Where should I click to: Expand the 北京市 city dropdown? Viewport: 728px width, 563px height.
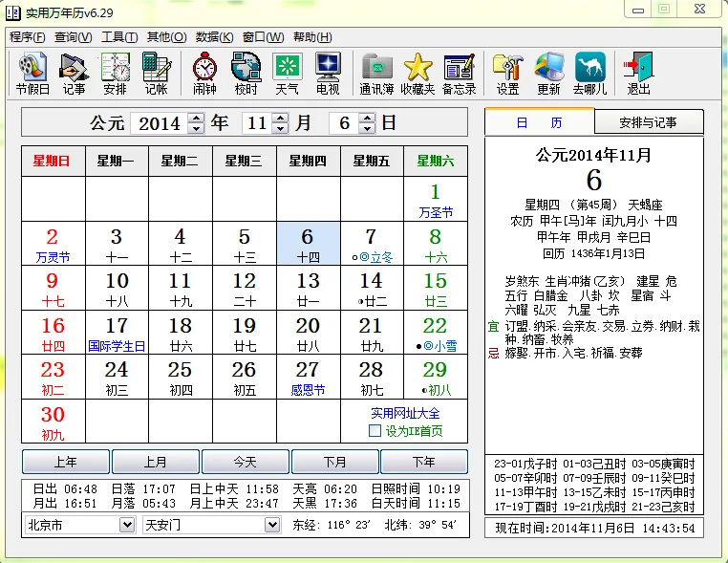tap(127, 525)
